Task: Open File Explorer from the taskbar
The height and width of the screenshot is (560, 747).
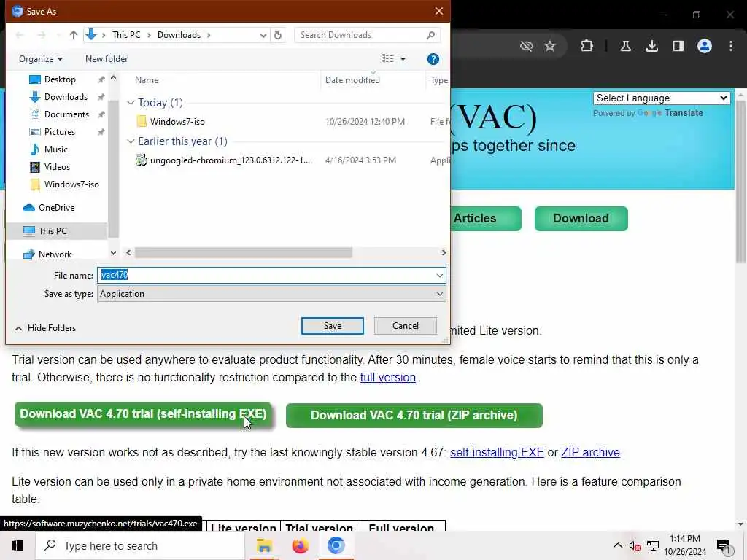Action: (264, 545)
